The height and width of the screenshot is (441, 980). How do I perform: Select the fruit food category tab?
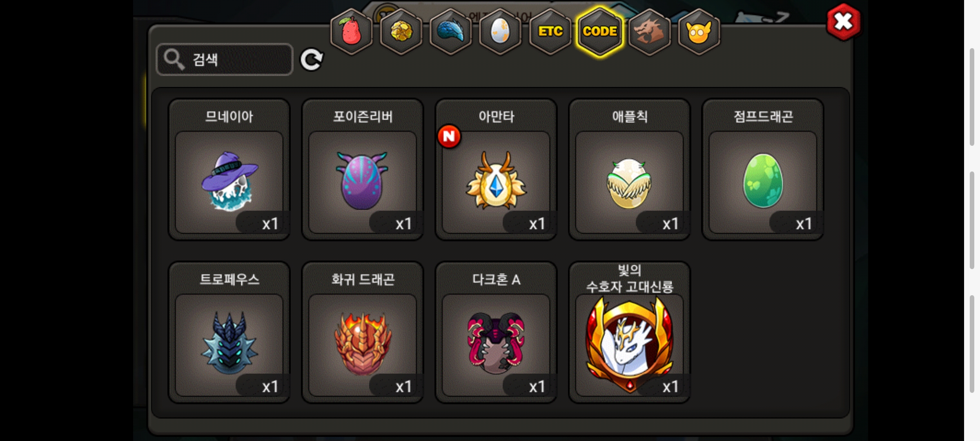pos(351,32)
